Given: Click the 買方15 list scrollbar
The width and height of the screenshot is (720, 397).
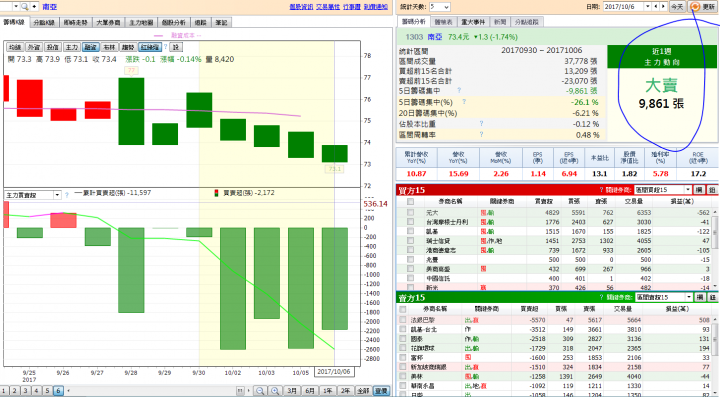Looking at the screenshot, I should click(x=714, y=248).
